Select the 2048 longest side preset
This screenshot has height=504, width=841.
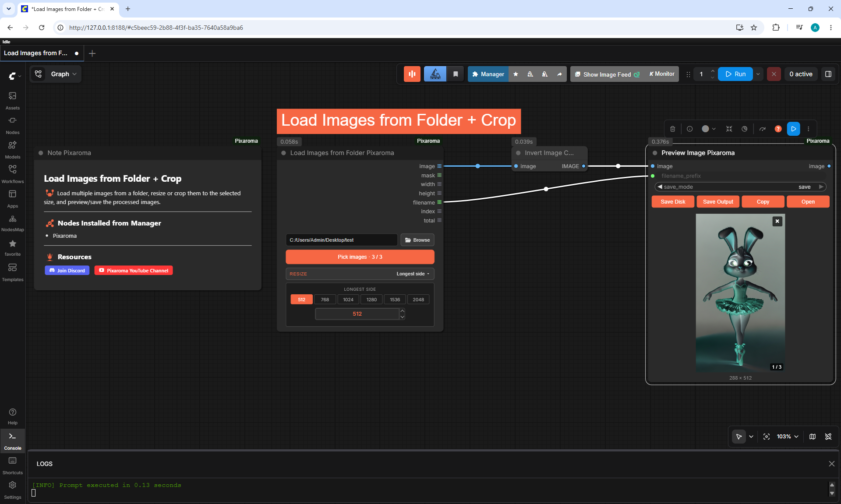click(x=418, y=300)
